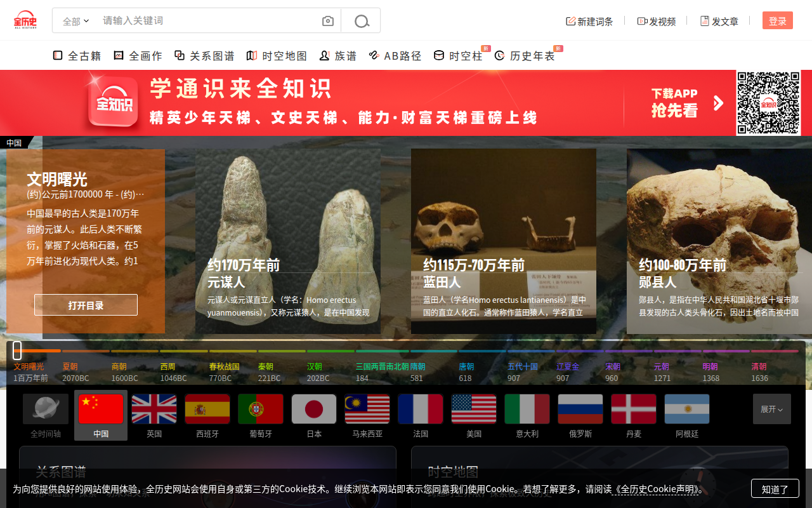The width and height of the screenshot is (812, 508).
Task: Click the 登录 login button
Action: (x=778, y=20)
